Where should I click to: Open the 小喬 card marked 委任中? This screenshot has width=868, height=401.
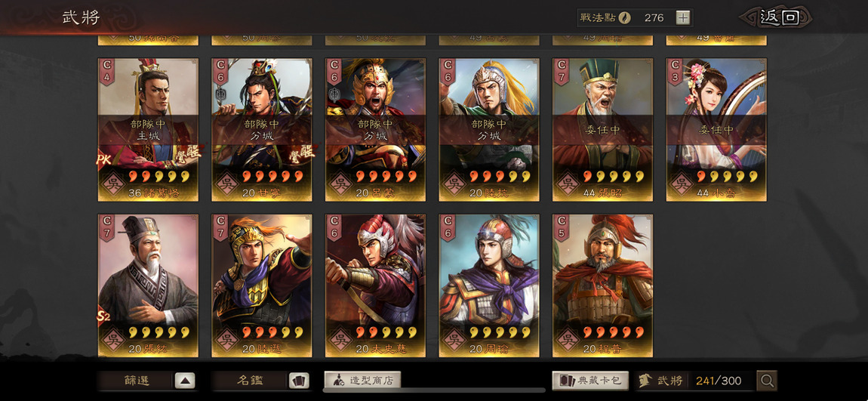(716, 130)
